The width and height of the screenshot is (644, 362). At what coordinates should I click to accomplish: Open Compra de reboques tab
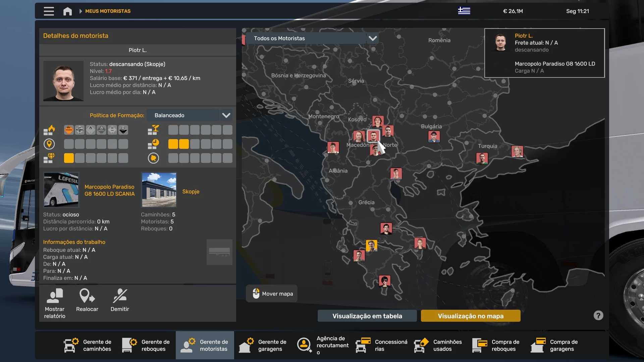coord(496,345)
